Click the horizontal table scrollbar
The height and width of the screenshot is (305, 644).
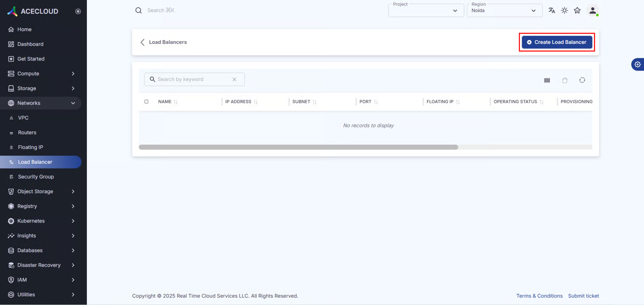click(298, 147)
